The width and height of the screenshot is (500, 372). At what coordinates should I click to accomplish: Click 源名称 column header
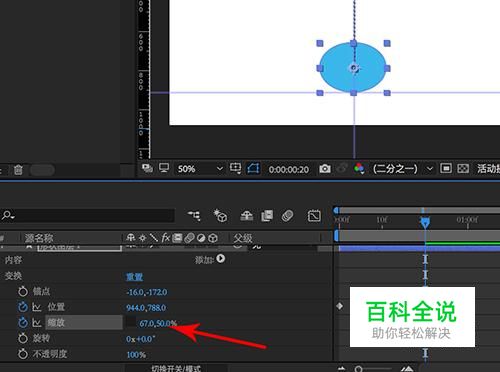(39, 238)
